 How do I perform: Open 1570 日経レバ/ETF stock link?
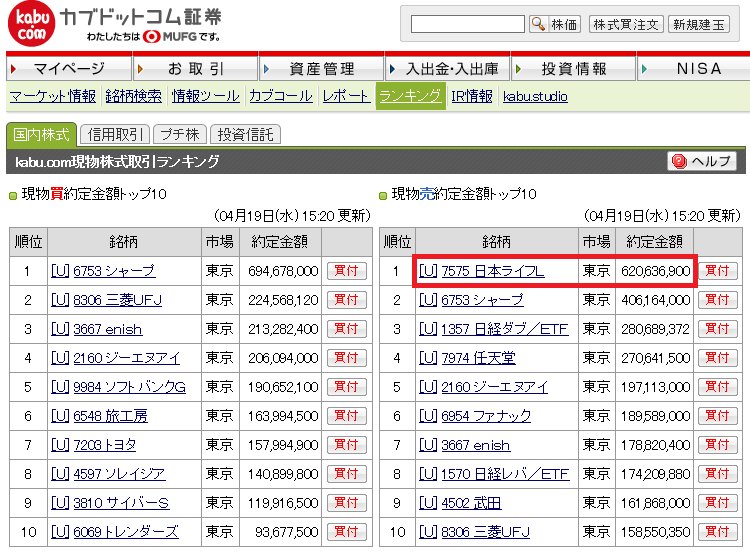click(505, 474)
